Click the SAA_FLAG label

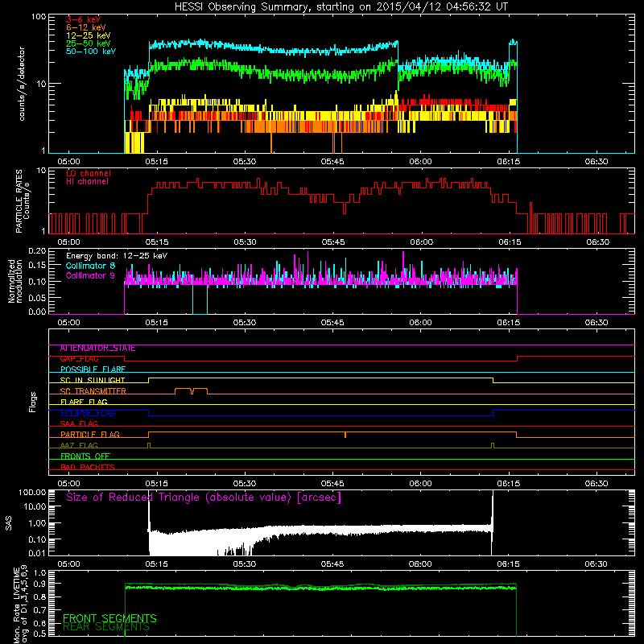79,423
